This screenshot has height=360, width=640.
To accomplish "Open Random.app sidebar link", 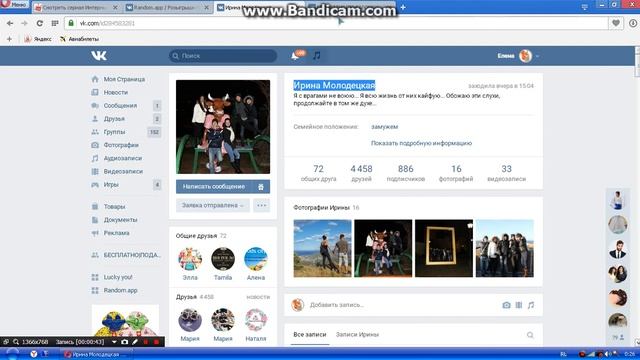I will coord(120,290).
